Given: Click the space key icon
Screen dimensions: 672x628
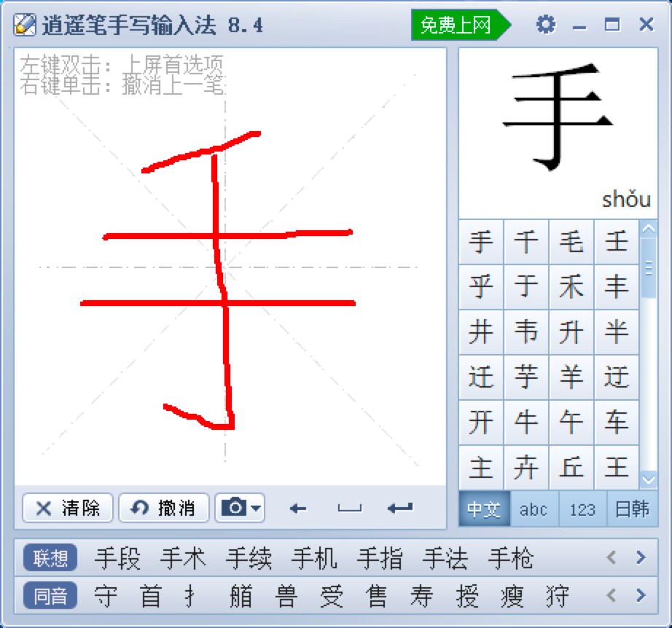Looking at the screenshot, I should [348, 509].
